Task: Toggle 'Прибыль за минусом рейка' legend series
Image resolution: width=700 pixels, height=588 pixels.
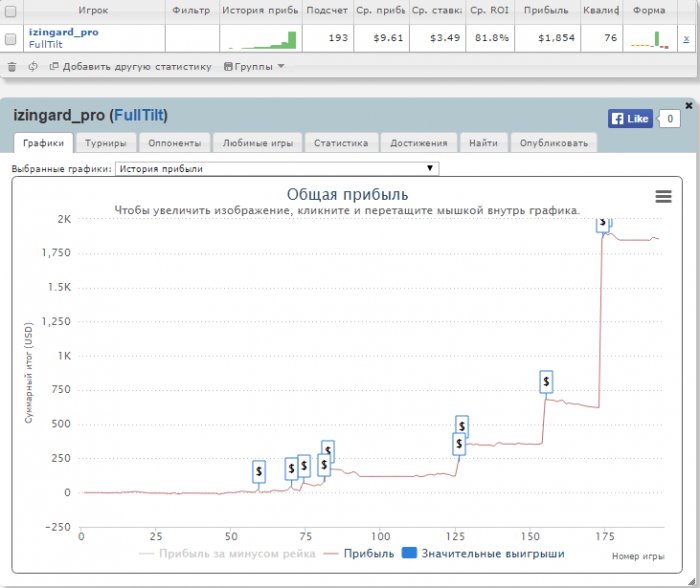Action: point(228,554)
